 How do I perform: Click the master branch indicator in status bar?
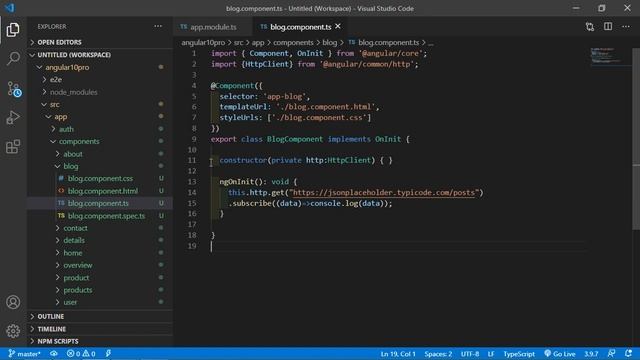coord(24,354)
